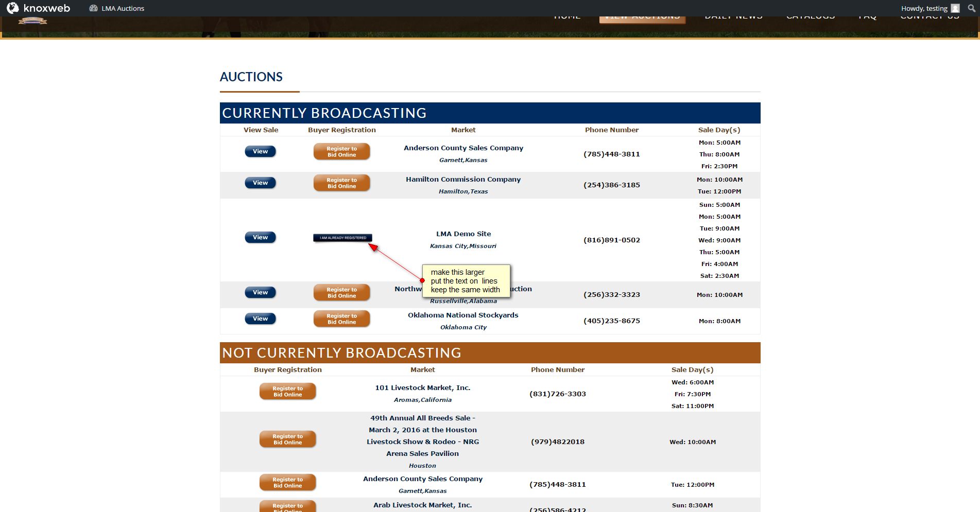Click the 'Sun: 5:00AM' sale time

(719, 205)
